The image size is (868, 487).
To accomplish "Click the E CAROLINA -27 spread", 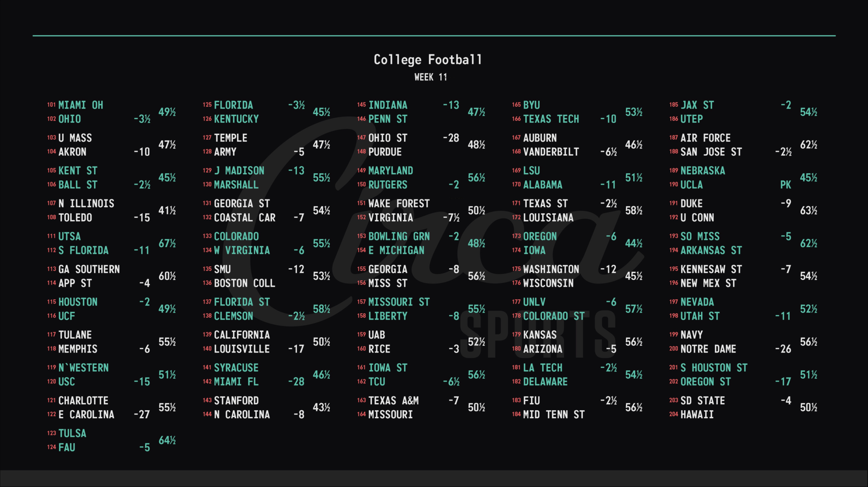I will (x=142, y=415).
